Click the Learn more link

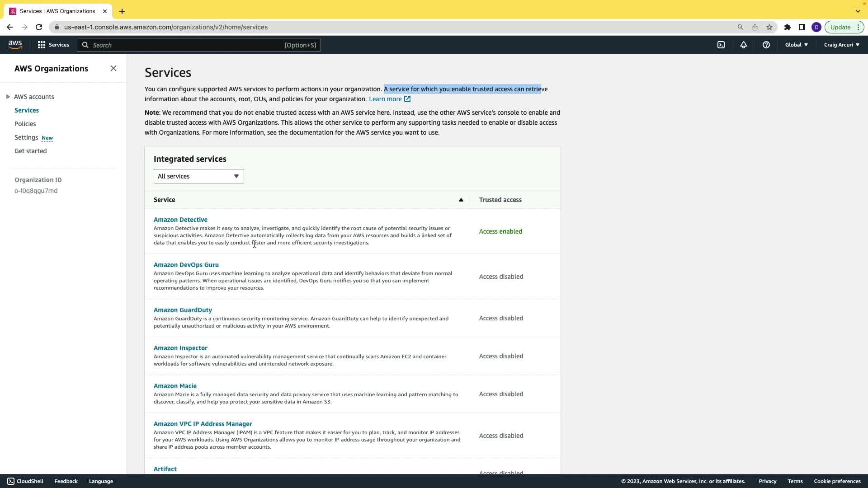[385, 99]
